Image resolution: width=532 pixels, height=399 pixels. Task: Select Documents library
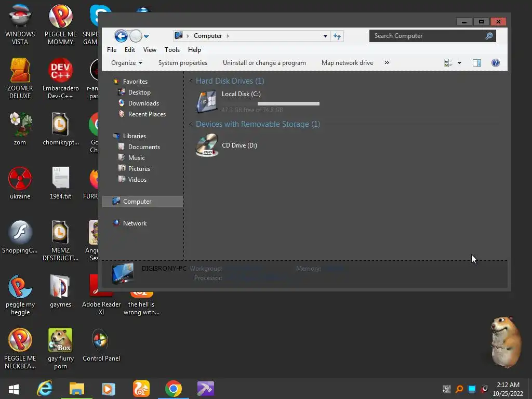(x=144, y=147)
